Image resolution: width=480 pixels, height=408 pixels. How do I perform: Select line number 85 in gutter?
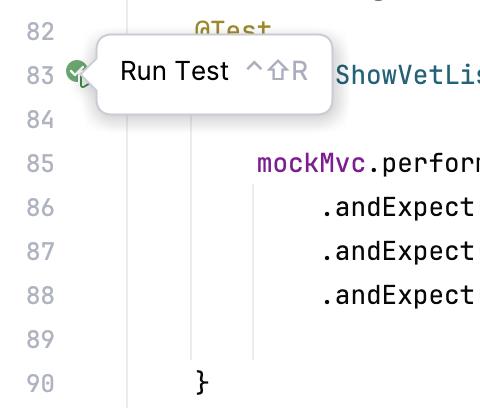point(40,163)
